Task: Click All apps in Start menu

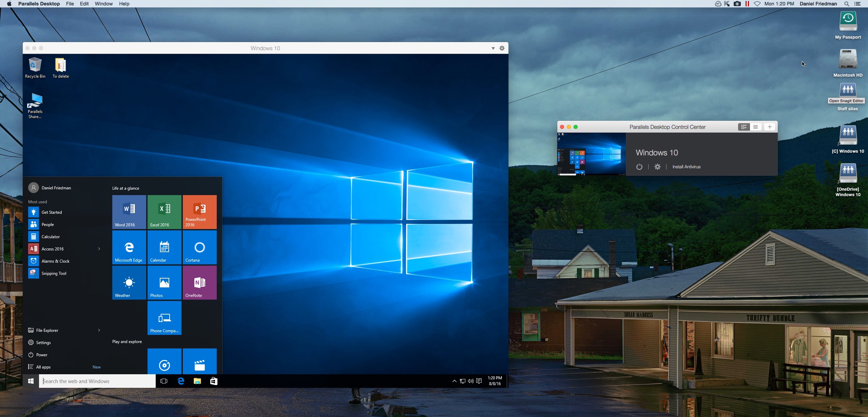Action: click(43, 366)
